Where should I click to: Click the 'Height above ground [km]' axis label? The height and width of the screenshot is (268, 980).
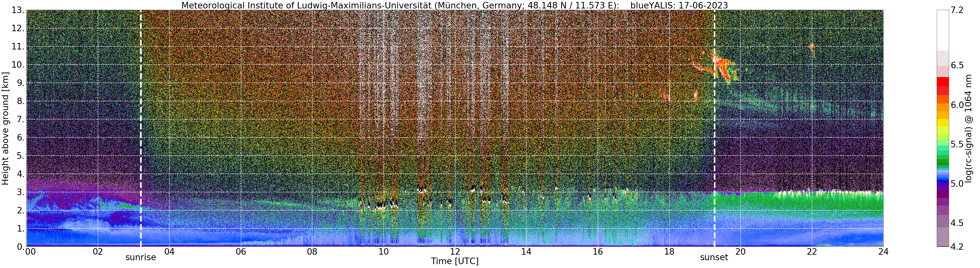pos(5,128)
